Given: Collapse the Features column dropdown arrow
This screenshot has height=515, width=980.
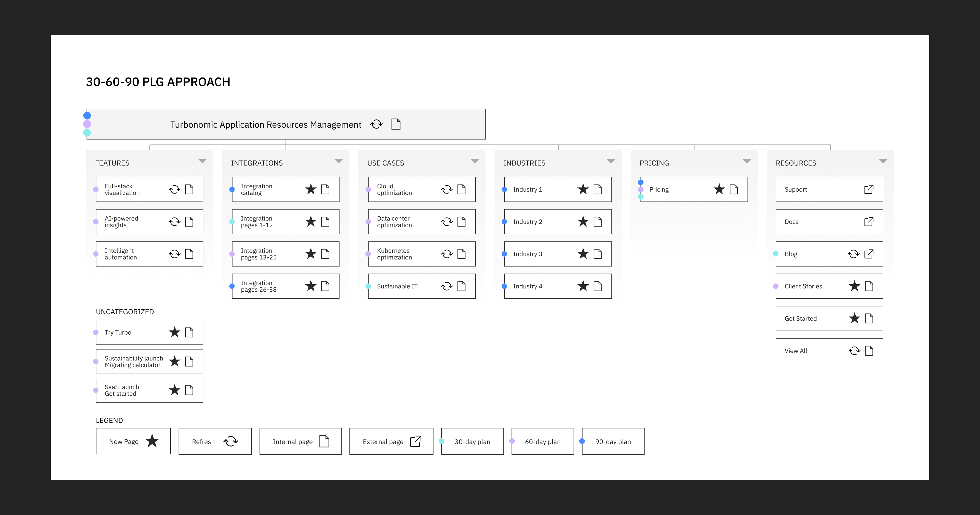Looking at the screenshot, I should 202,161.
